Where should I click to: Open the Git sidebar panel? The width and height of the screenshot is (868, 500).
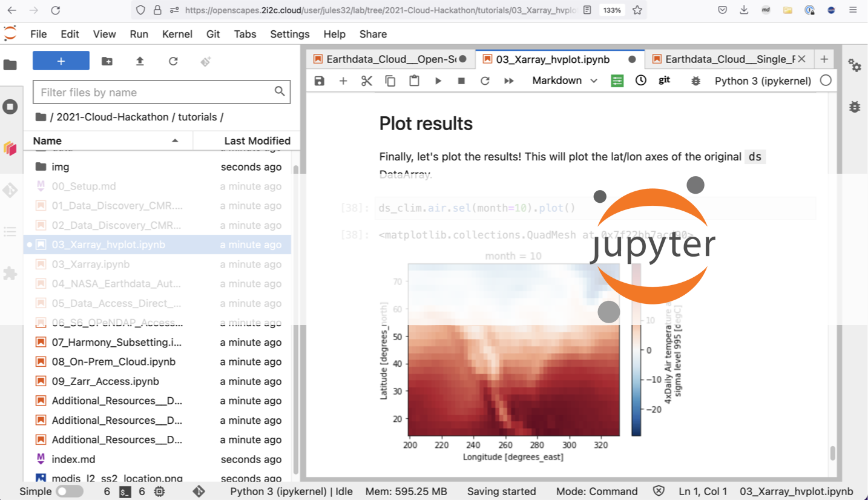click(x=10, y=190)
